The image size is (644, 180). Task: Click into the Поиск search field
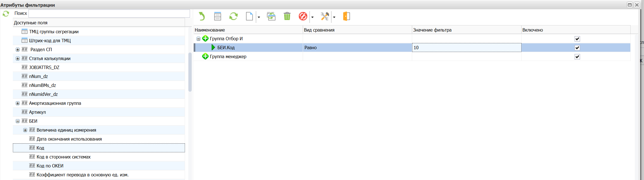tap(109, 13)
